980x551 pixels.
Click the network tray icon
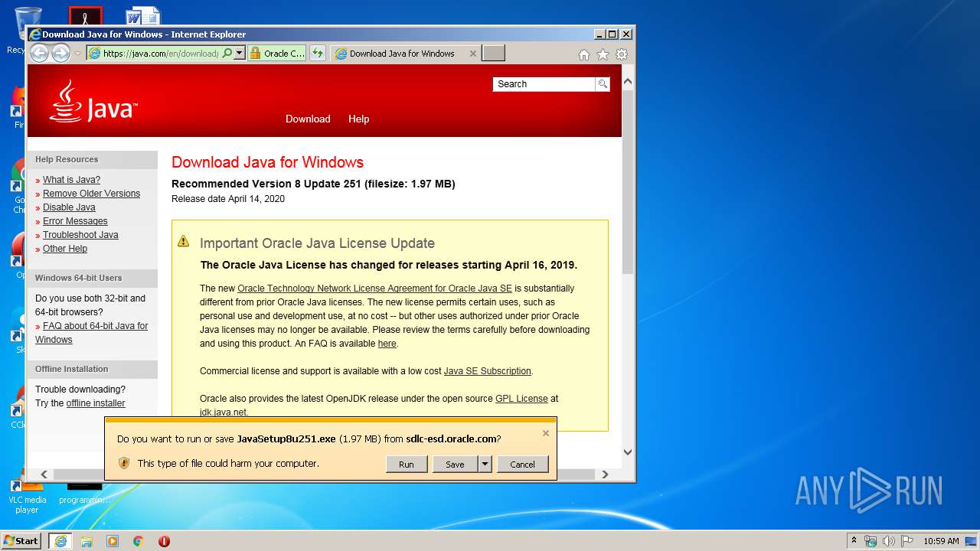tap(871, 541)
